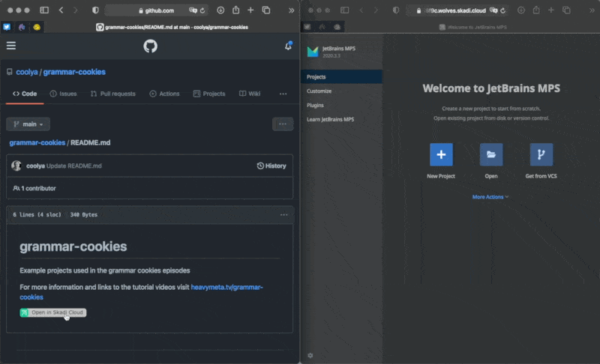Screen dimensions: 600x364
Task: Select Welcome to JetBrains MPS browser tab
Action: 473,27
